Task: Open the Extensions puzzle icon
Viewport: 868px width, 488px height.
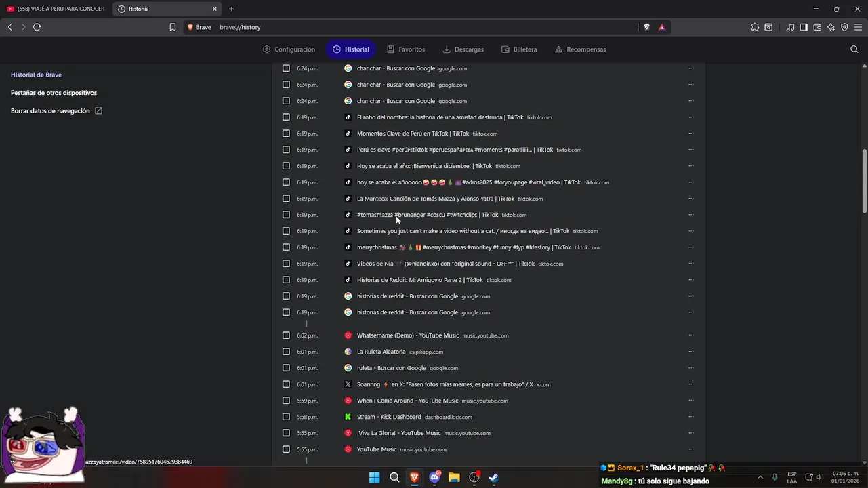Action: click(x=755, y=27)
